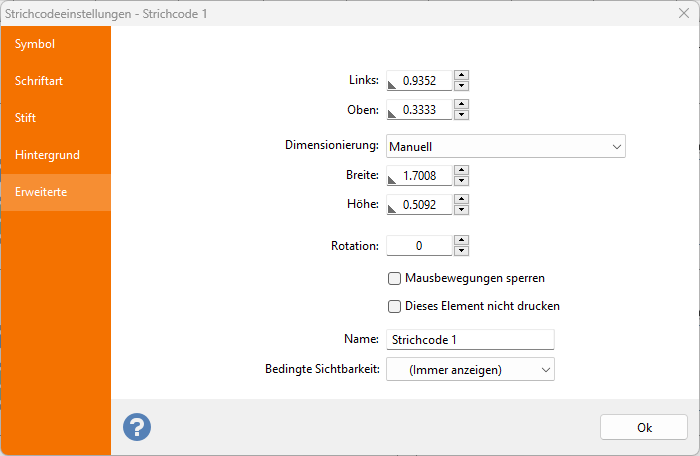Decrease the Rotation value with down arrow
The height and width of the screenshot is (456, 700).
click(x=461, y=251)
